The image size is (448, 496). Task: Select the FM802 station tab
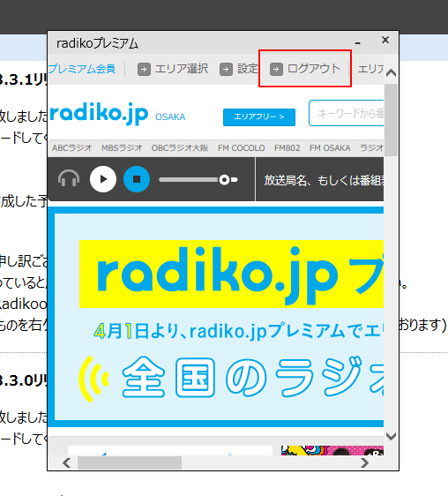pyautogui.click(x=287, y=148)
